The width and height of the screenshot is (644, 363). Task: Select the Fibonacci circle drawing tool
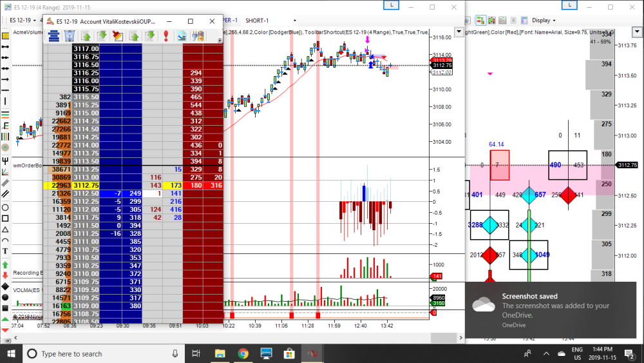coord(5,147)
